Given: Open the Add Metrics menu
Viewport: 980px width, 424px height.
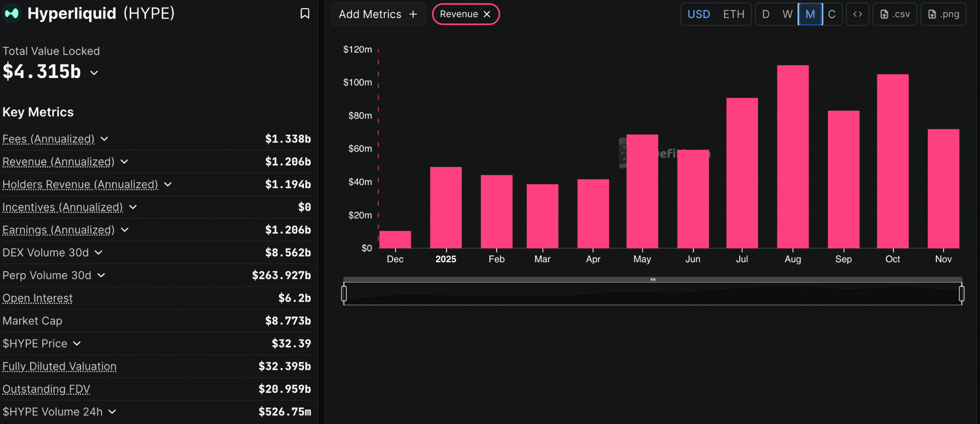Looking at the screenshot, I should (x=378, y=14).
